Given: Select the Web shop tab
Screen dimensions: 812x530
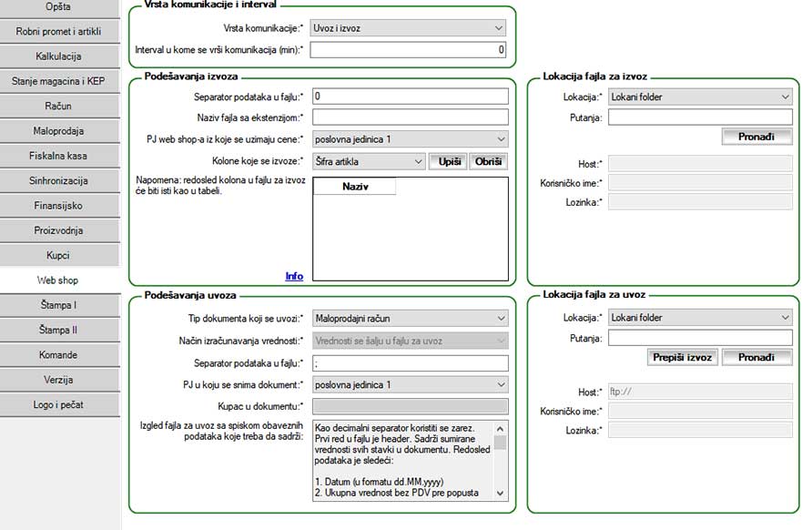Looking at the screenshot, I should click(59, 280).
